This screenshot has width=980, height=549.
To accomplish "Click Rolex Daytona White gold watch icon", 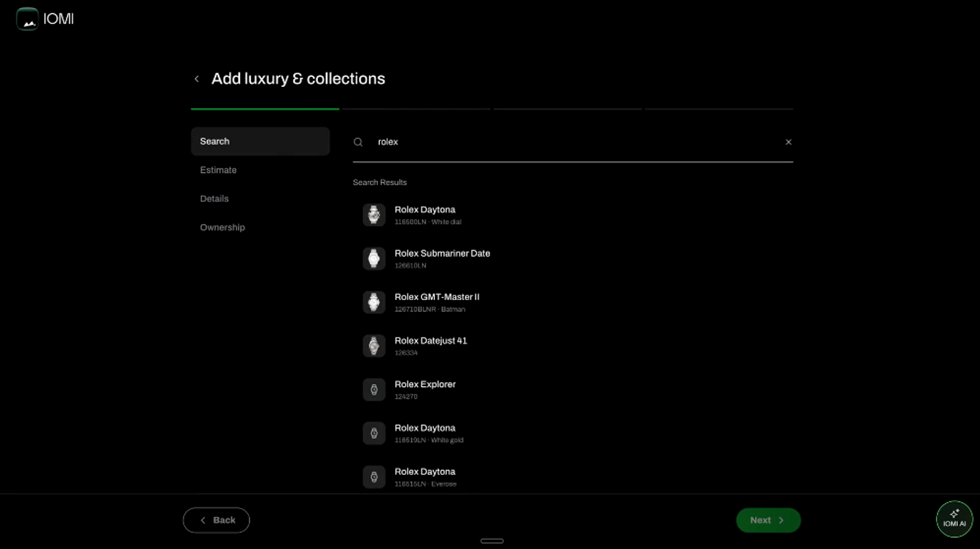I will point(374,433).
